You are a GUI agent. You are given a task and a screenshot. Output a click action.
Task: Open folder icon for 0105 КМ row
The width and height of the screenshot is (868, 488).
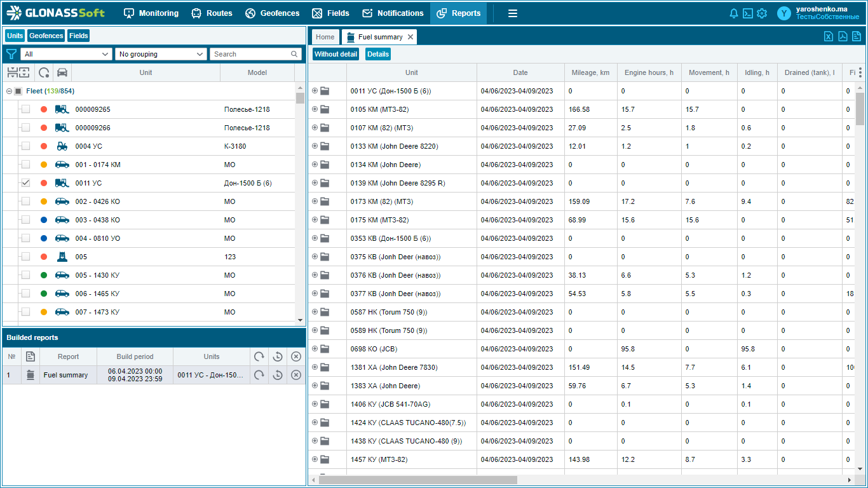pos(325,109)
